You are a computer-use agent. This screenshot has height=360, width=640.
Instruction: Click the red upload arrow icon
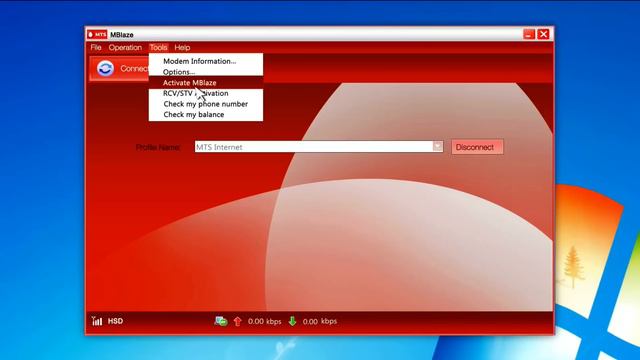(x=238, y=321)
